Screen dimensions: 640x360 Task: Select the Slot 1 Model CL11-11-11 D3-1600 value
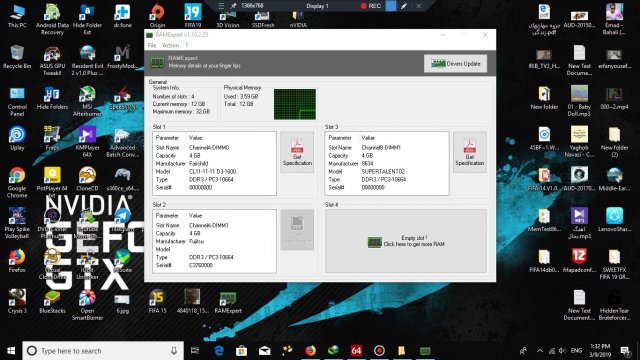[x=212, y=171]
